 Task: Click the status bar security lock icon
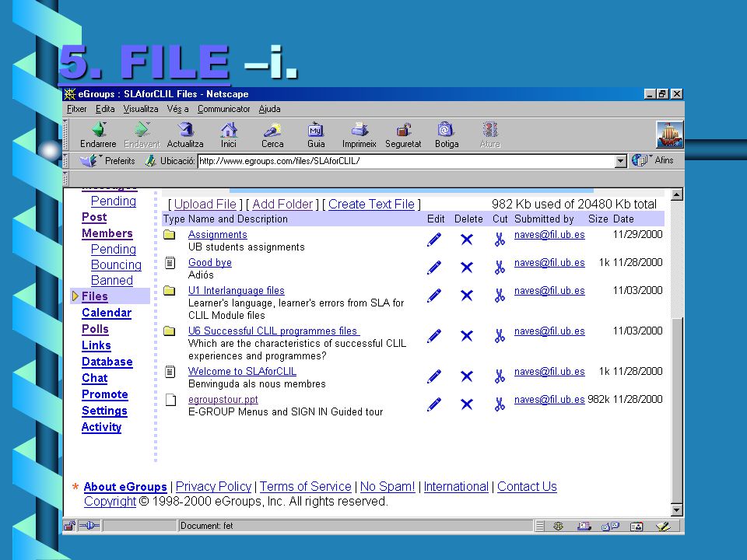69,526
